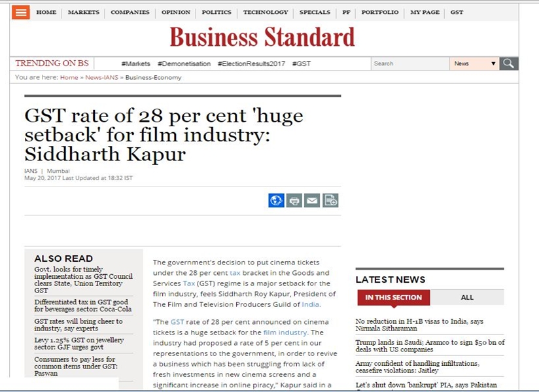Open 'Trump lands in Saudi' Aramco story
The height and width of the screenshot is (392, 539).
pos(430,346)
